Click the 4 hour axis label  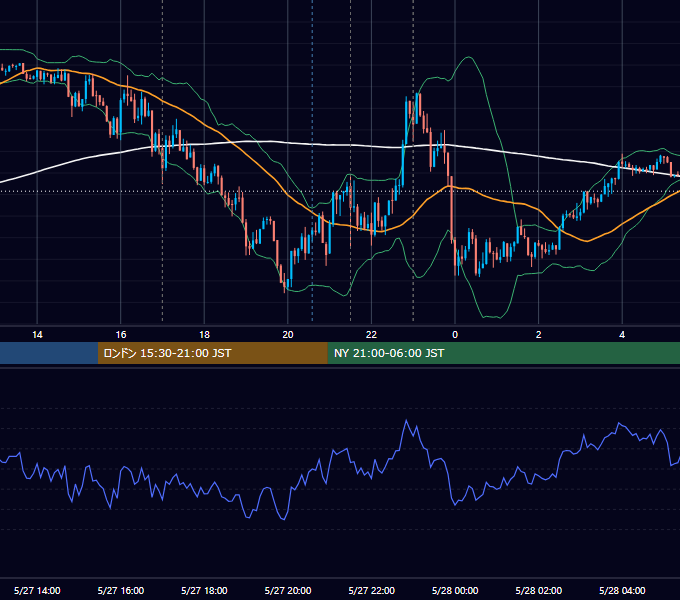coord(622,335)
